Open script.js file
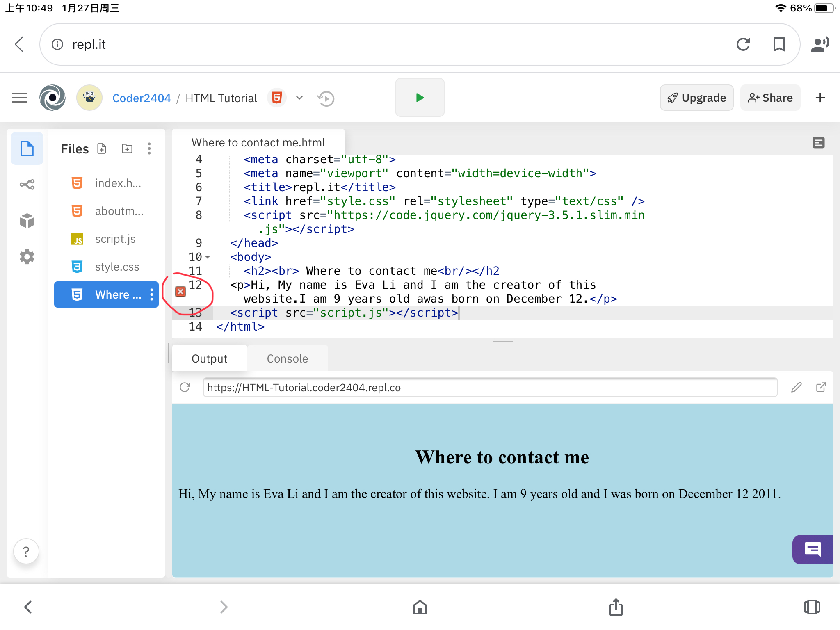 pyautogui.click(x=106, y=239)
